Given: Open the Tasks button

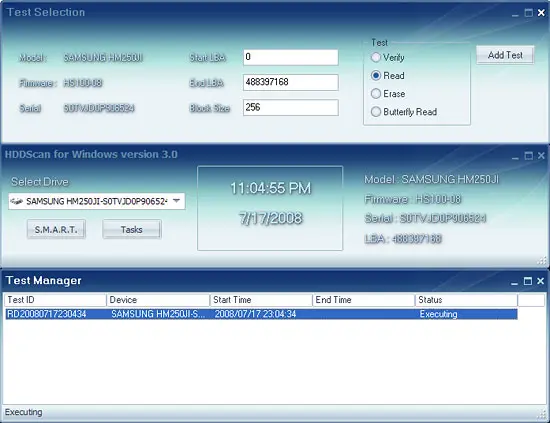Looking at the screenshot, I should point(132,229).
